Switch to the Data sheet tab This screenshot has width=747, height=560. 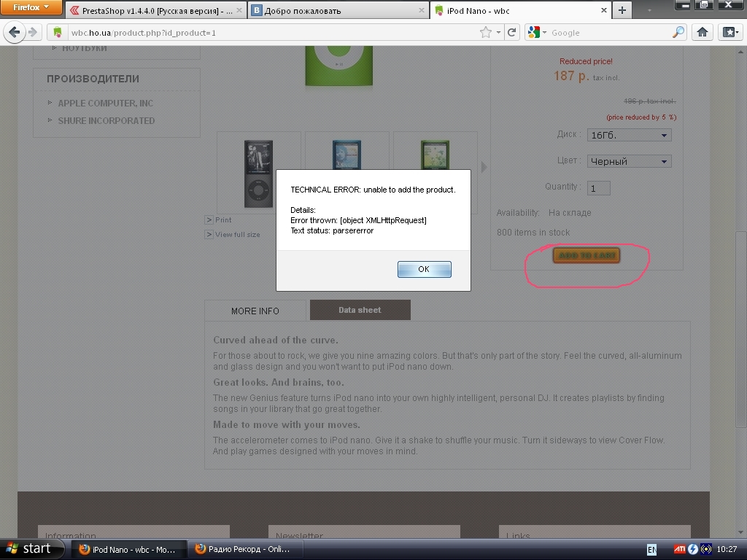coord(360,310)
